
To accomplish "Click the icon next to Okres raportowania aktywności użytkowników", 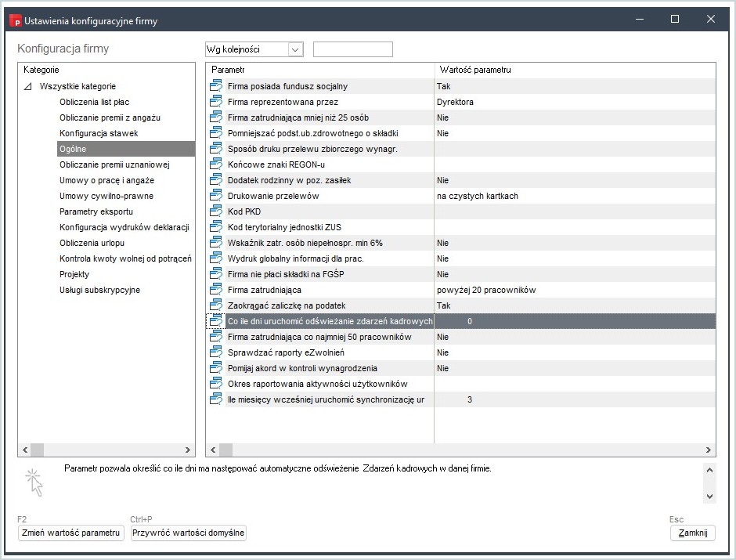I will pyautogui.click(x=215, y=384).
